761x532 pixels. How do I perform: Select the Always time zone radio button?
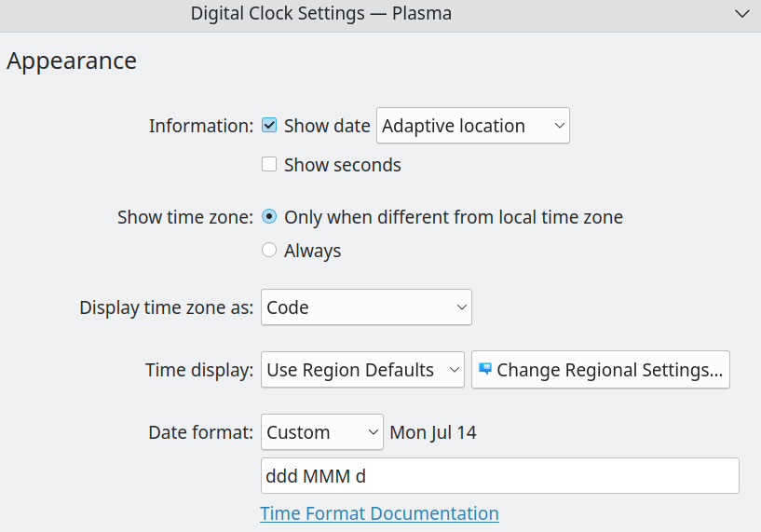click(x=269, y=250)
